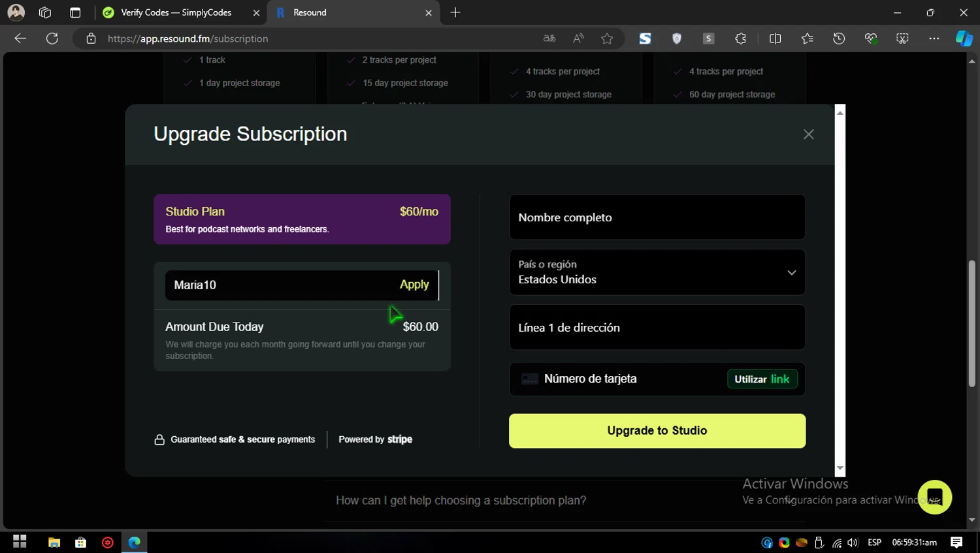980x553 pixels.
Task: Open the red circular taskbar app
Action: pos(108,543)
